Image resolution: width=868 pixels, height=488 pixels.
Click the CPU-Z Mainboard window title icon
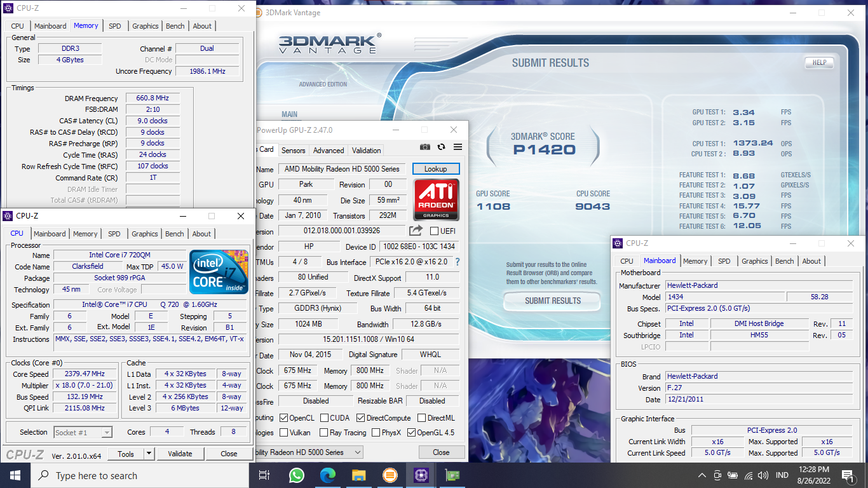click(618, 243)
